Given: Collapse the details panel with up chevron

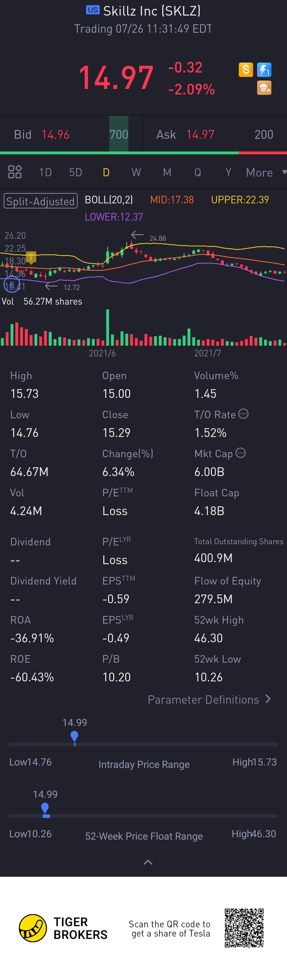Looking at the screenshot, I should pyautogui.click(x=148, y=862).
